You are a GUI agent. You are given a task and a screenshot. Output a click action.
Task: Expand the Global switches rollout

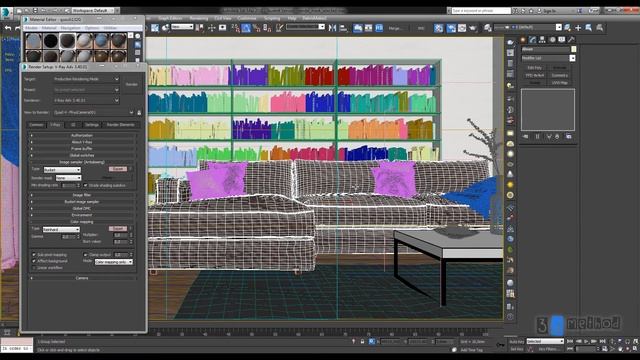point(82,156)
